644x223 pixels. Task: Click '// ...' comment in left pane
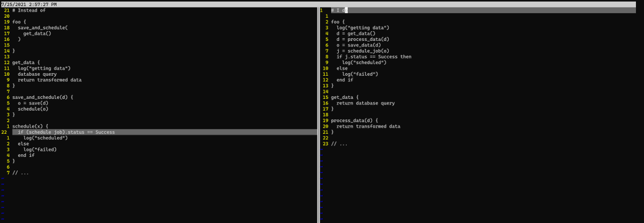pyautogui.click(x=21, y=172)
